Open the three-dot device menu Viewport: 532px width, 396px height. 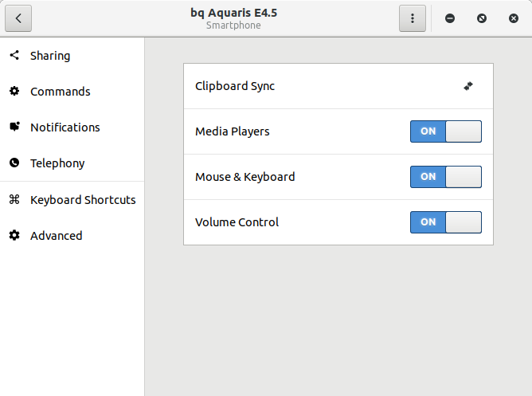coord(412,18)
